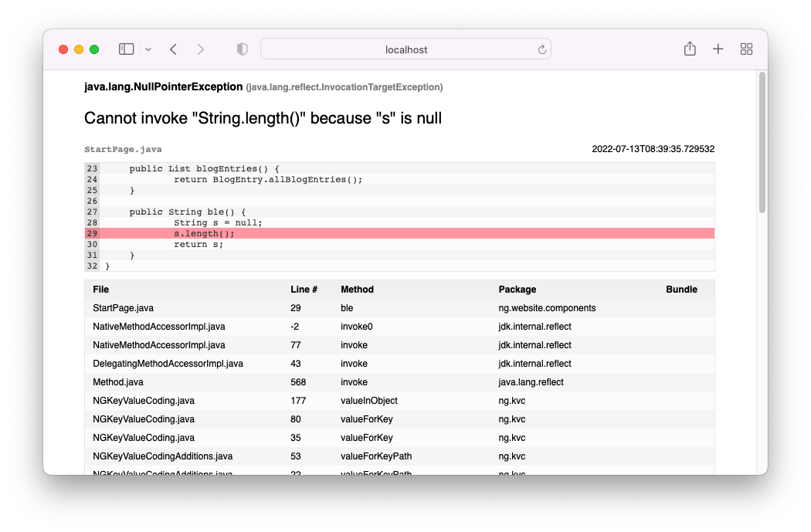Click the Cannot invoke String.length() message
The image size is (811, 532).
263,118
